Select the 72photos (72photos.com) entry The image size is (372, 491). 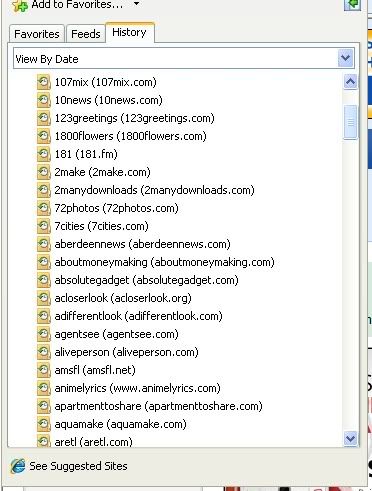coord(116,208)
